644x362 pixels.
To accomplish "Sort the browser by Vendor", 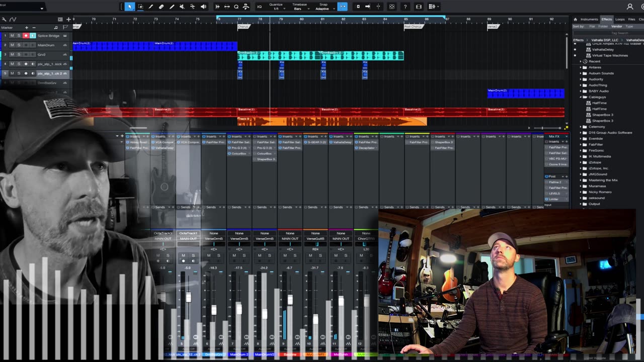I will pyautogui.click(x=617, y=26).
